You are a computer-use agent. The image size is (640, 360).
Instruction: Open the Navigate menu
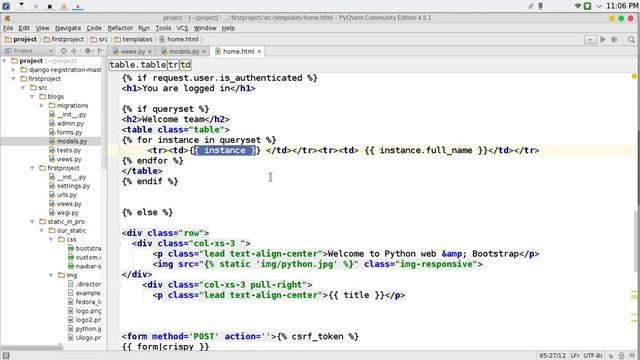pos(68,28)
